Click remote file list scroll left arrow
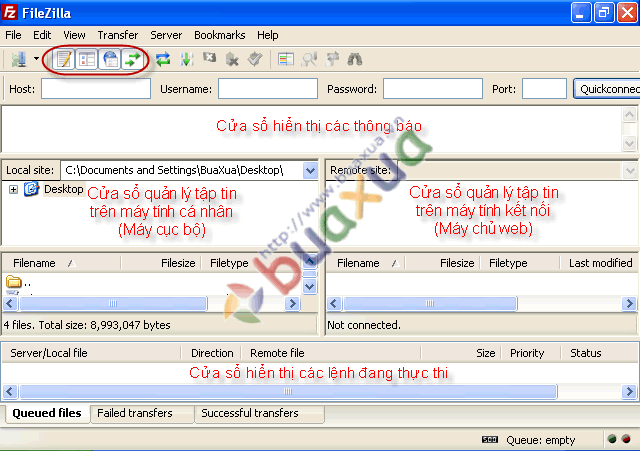The width and height of the screenshot is (640, 451). pos(334,303)
